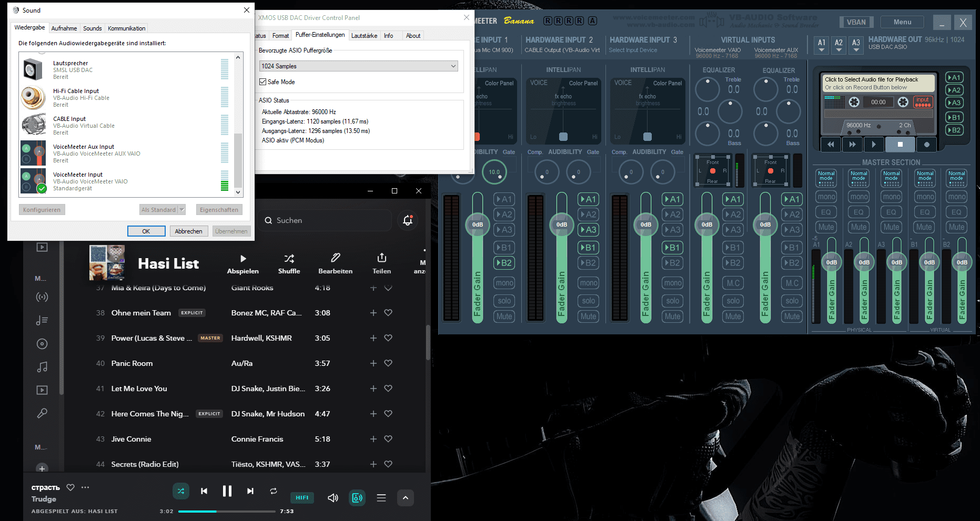Viewport: 980px width, 521px height.
Task: Click the Hardware Input 2 0dB fader knob
Action: 562,224
